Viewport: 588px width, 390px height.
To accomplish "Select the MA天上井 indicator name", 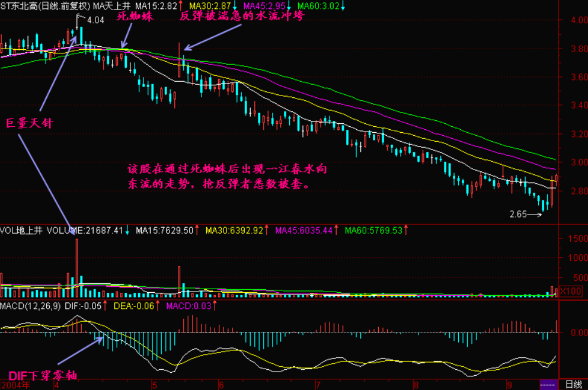I will tap(111, 6).
